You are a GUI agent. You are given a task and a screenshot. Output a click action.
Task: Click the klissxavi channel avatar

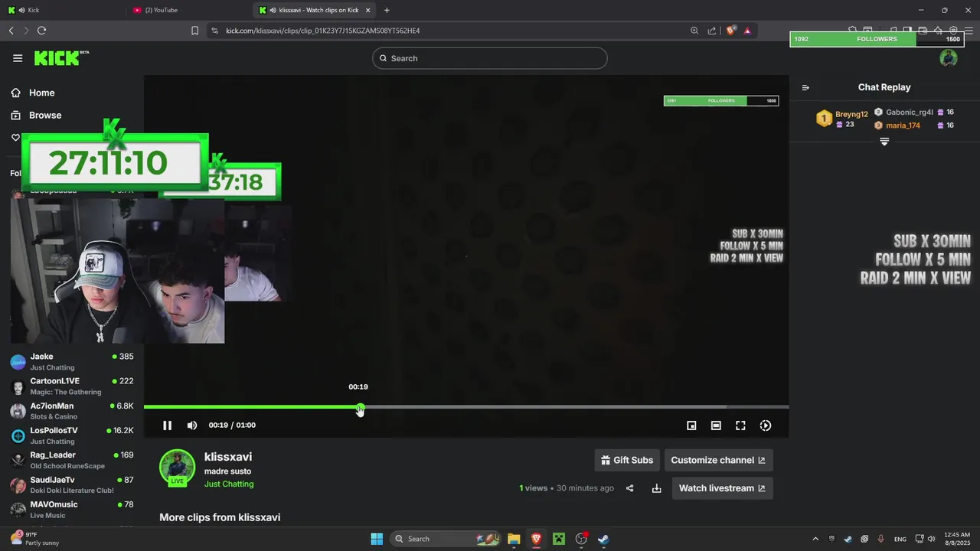pyautogui.click(x=177, y=467)
